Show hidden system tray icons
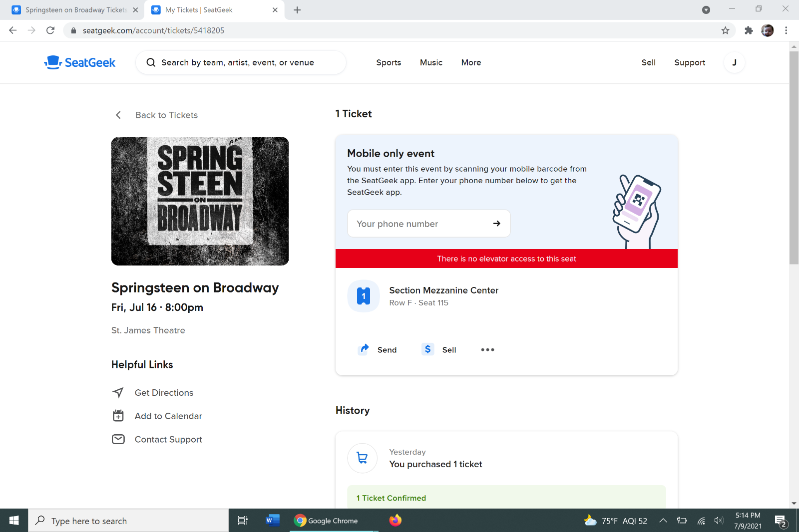 [x=663, y=521]
